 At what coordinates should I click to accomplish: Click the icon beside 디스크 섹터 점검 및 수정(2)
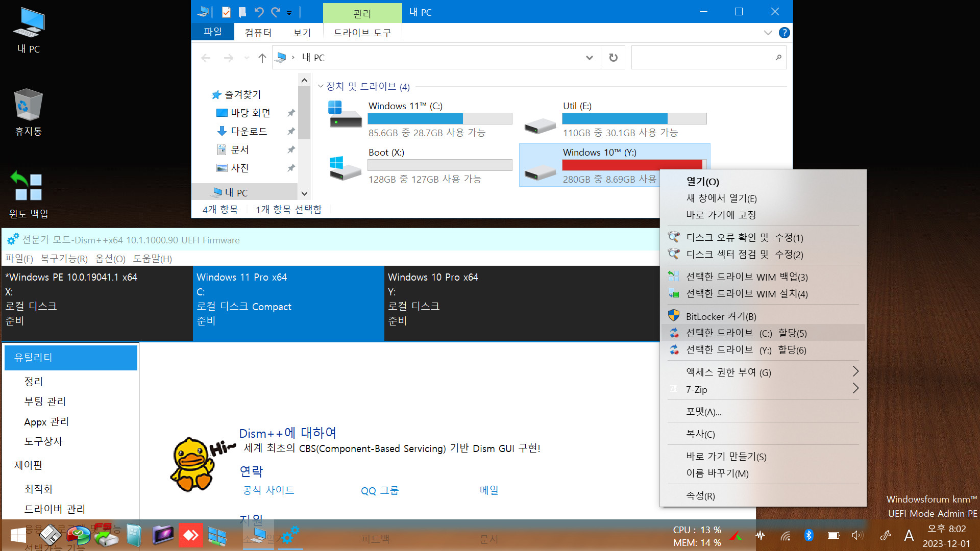(674, 254)
